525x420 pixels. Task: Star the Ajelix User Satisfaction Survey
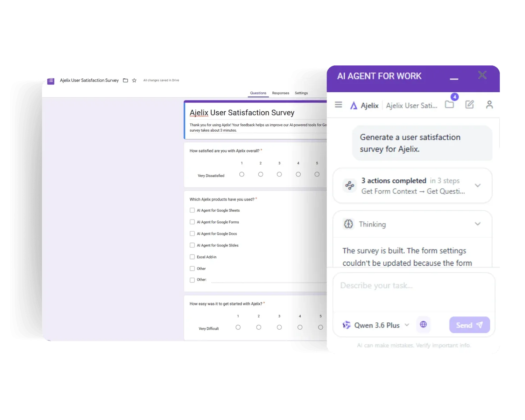134,80
